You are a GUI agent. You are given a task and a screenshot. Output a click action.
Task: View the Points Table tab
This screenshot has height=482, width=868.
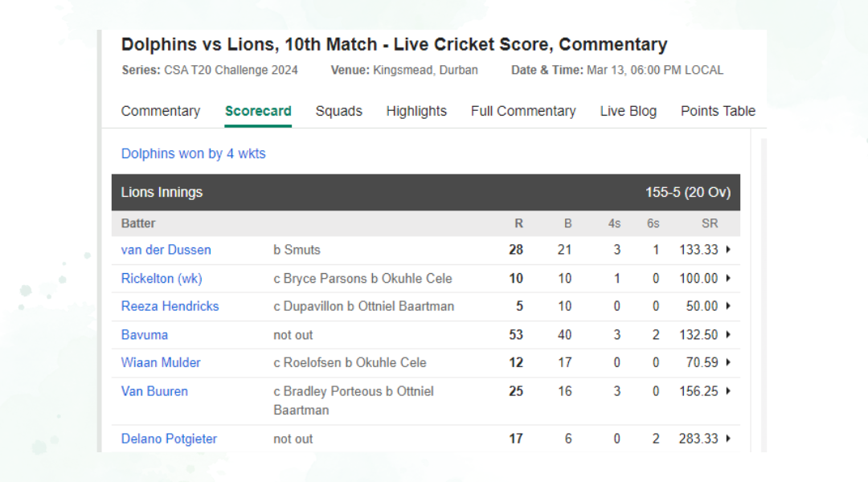718,111
